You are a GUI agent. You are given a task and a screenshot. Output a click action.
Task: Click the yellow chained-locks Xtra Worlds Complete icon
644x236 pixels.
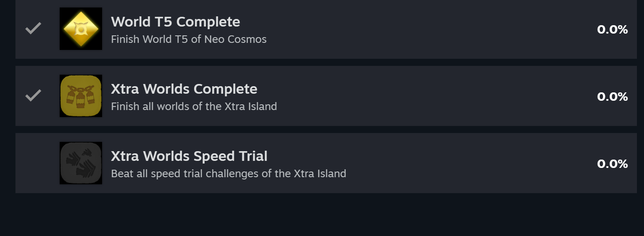81,96
